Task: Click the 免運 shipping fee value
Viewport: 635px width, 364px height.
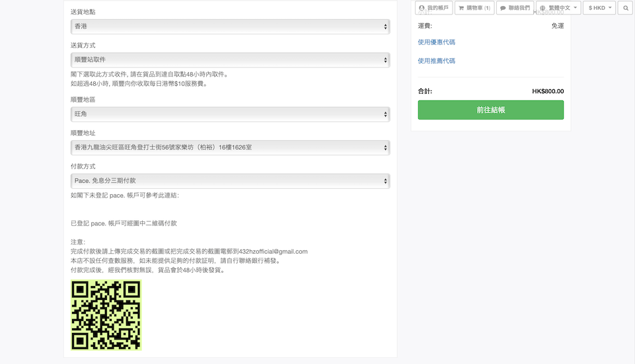Action: point(557,26)
